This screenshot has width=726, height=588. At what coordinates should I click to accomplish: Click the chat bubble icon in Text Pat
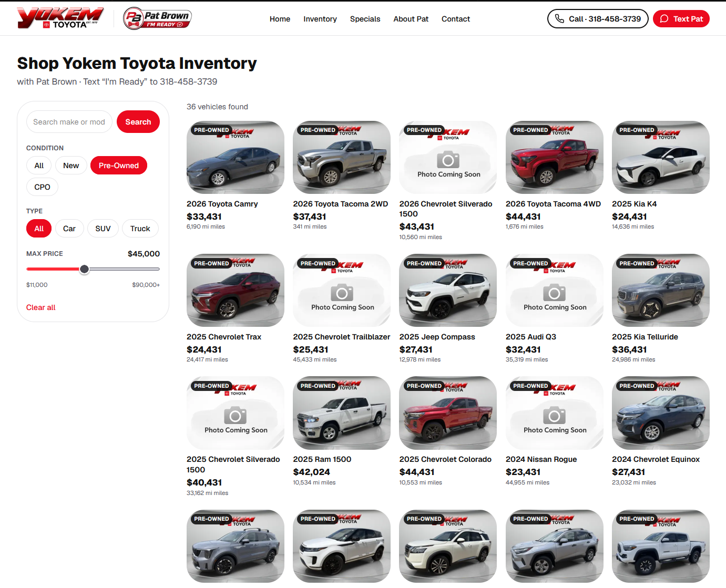tap(664, 19)
